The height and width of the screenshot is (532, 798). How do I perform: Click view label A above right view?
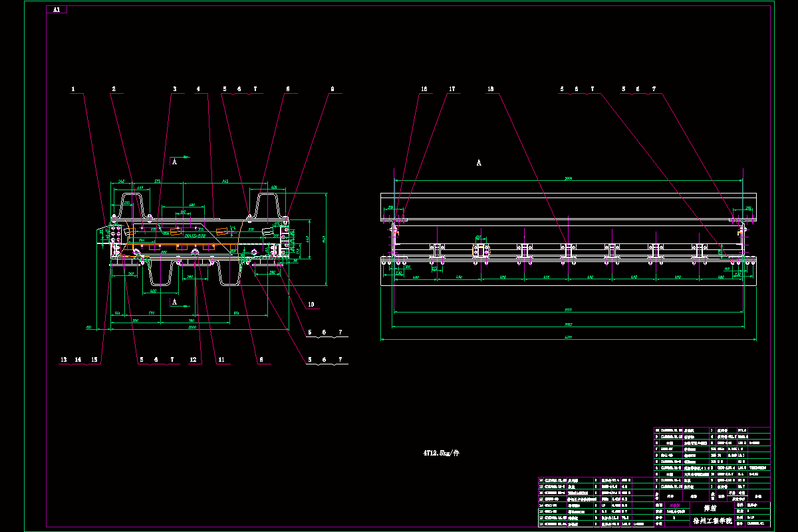478,163
